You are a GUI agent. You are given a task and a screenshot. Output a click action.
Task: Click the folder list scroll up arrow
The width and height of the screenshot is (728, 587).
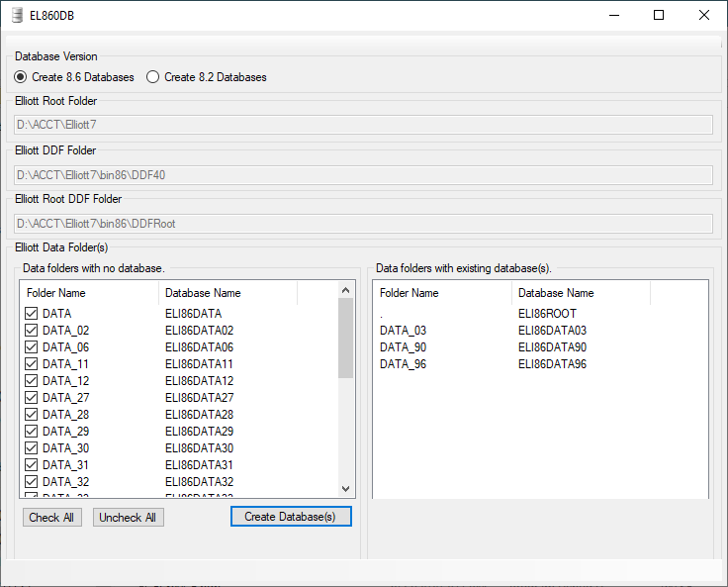click(345, 290)
